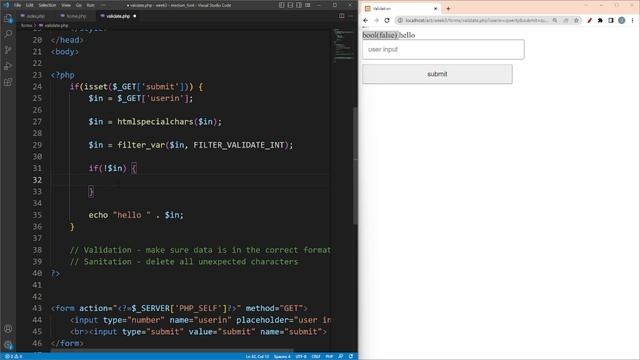The width and height of the screenshot is (640, 360).
Task: Select the Validation browser tab
Action: coord(401,9)
